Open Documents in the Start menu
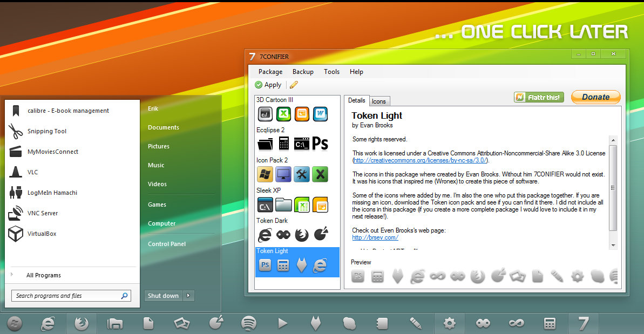644x334 pixels. (164, 127)
